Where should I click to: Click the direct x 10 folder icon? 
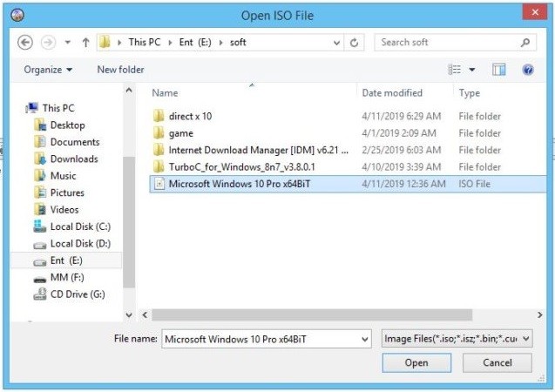[x=159, y=116]
